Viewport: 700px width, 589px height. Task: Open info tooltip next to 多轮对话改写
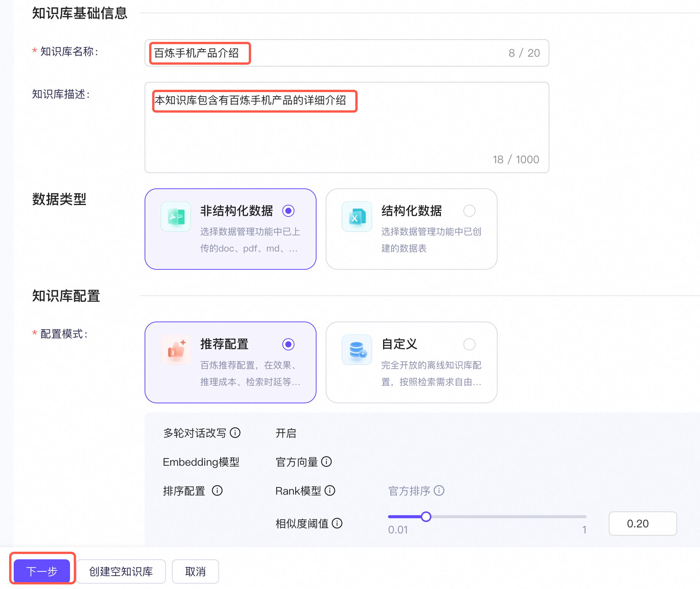[235, 433]
